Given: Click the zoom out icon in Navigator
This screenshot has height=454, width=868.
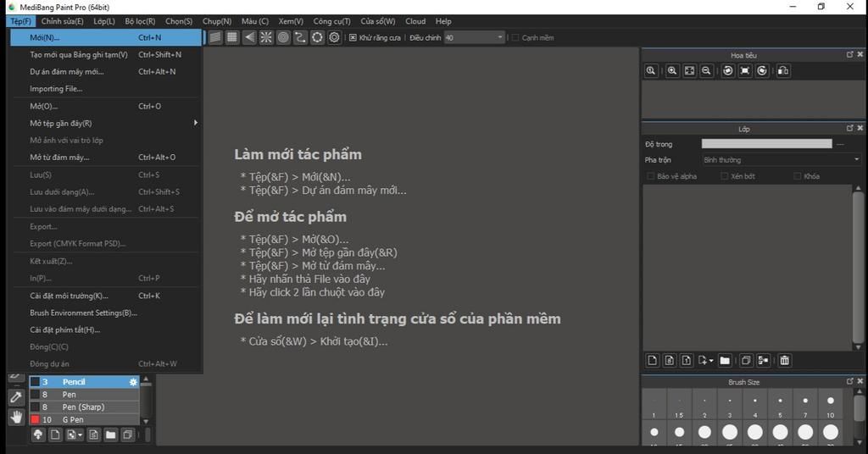Looking at the screenshot, I should click(706, 71).
